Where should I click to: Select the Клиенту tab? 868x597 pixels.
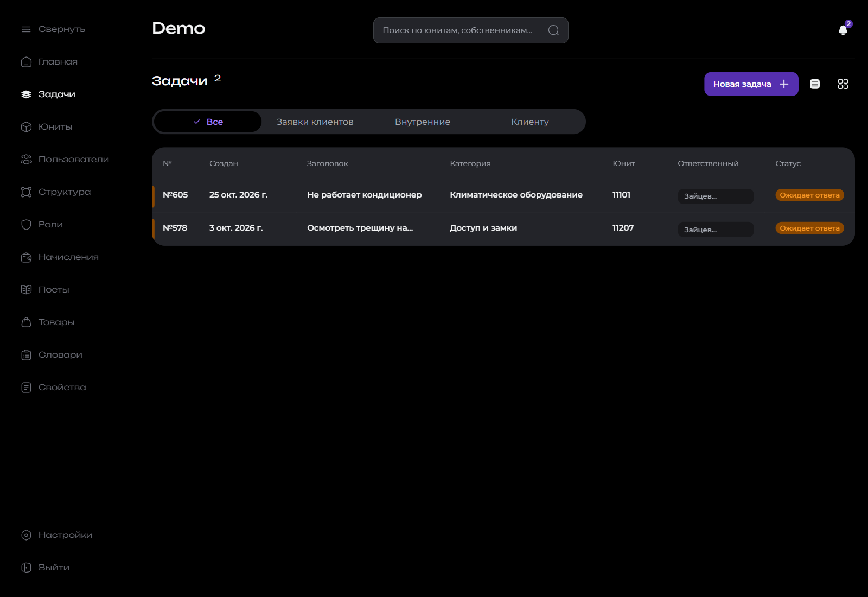530,122
